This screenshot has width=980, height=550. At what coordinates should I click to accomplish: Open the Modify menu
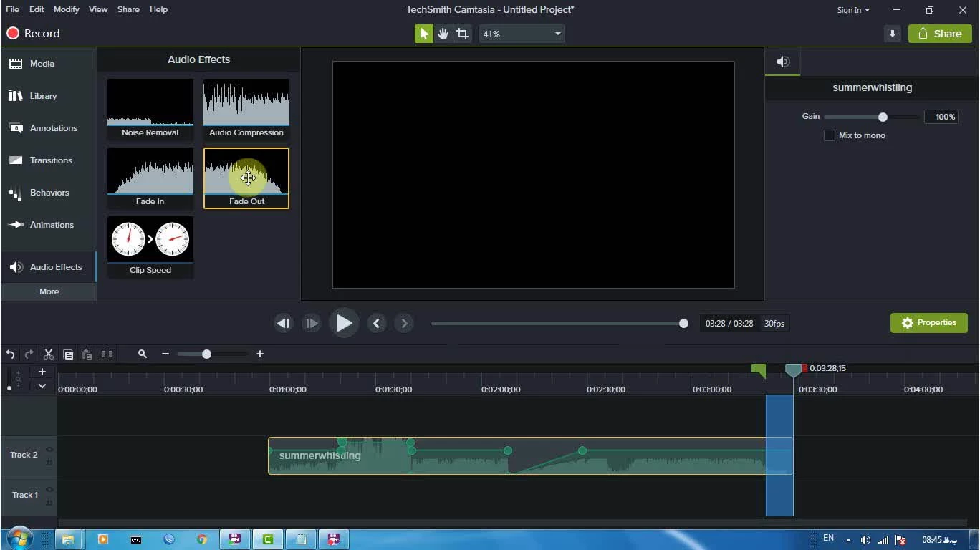click(66, 9)
